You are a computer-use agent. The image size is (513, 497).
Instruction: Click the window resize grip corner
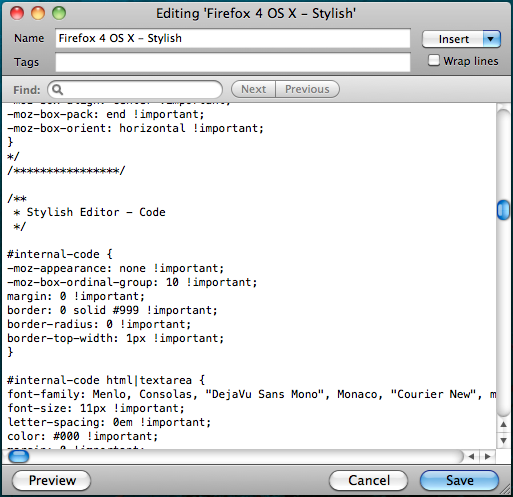tap(505, 490)
